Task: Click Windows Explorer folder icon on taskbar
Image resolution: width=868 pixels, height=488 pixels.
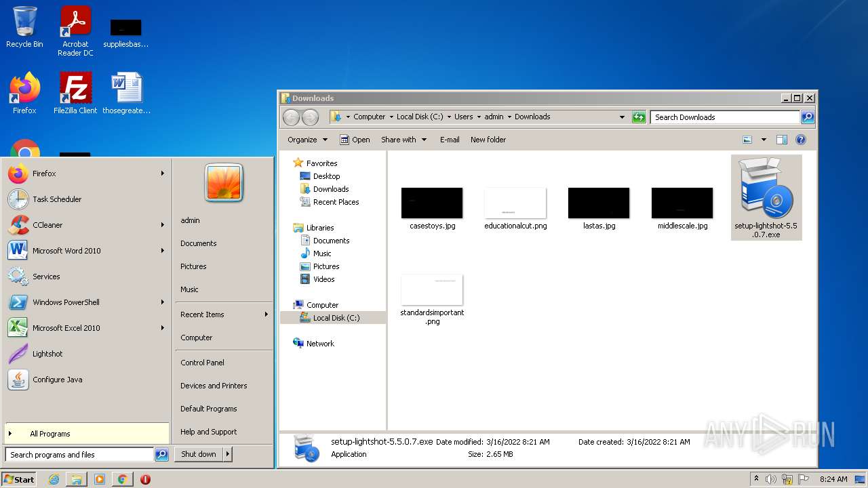Action: pyautogui.click(x=77, y=479)
